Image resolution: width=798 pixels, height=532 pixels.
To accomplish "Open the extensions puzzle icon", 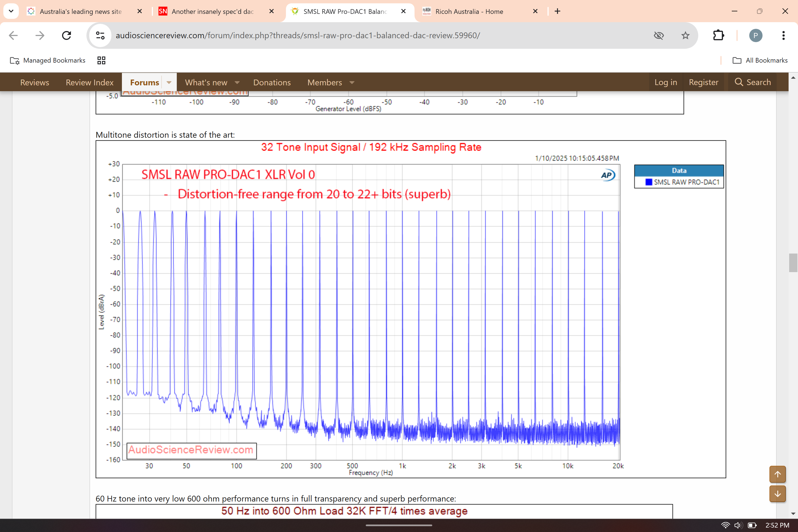I will [x=718, y=35].
